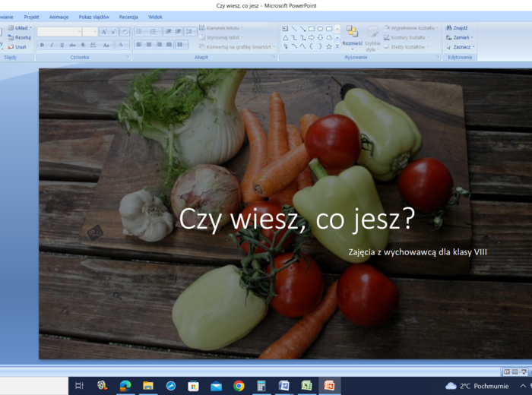Open the Zamień replace dropdown

tap(459, 37)
